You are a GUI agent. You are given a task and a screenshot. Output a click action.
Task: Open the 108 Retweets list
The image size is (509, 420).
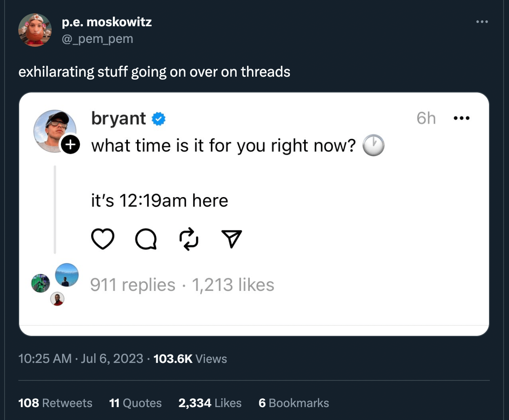pos(55,403)
